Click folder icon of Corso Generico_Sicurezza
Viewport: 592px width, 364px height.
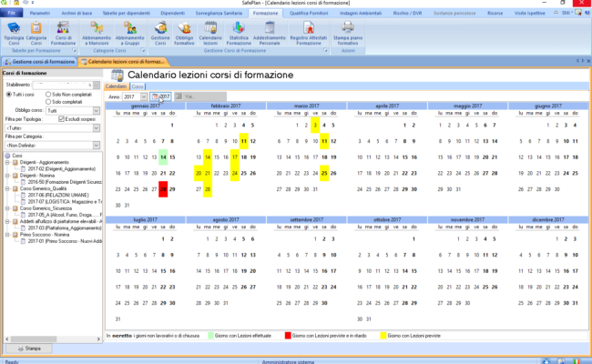(15, 208)
